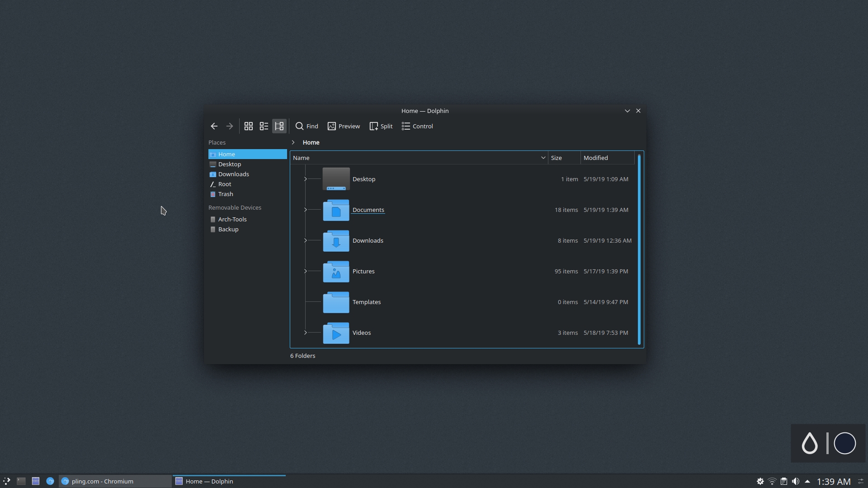Click the 1:39 AM clock
Viewport: 868px width, 488px height.
834,482
